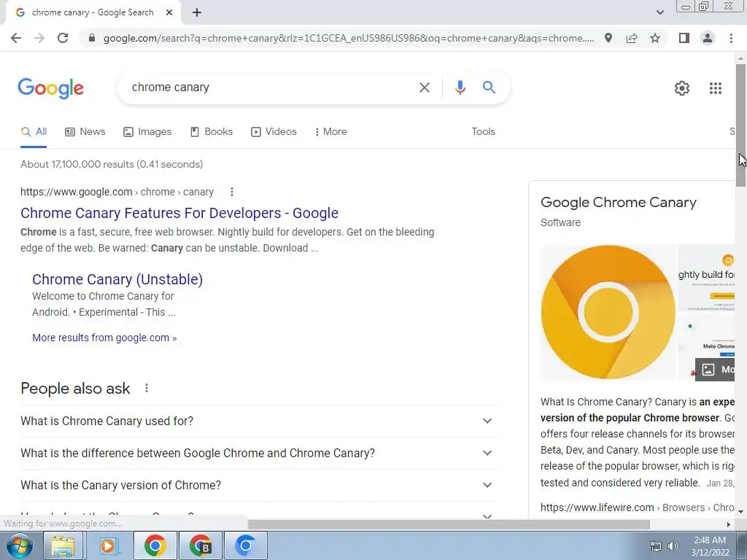The image size is (747, 560).
Task: Click About 17,100,000 results text
Action: pos(112,164)
